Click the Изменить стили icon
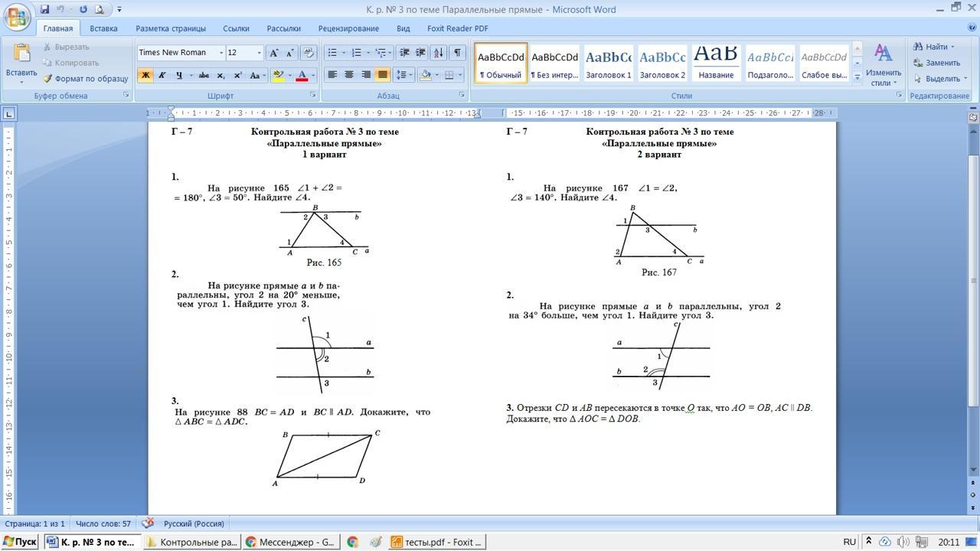The width and height of the screenshot is (980, 551). [x=883, y=54]
